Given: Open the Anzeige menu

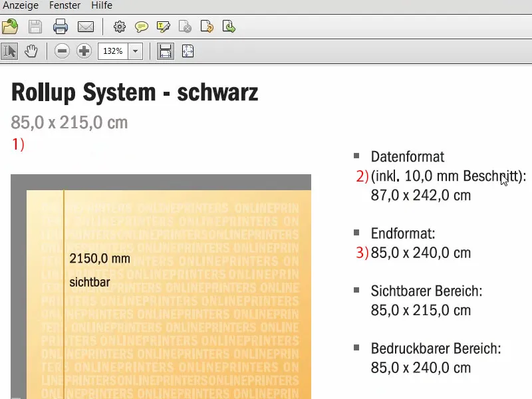Looking at the screenshot, I should [x=21, y=5].
